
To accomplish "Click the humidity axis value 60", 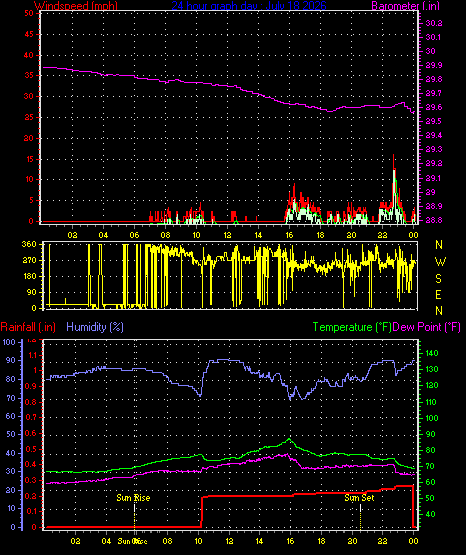I will coord(11,417).
